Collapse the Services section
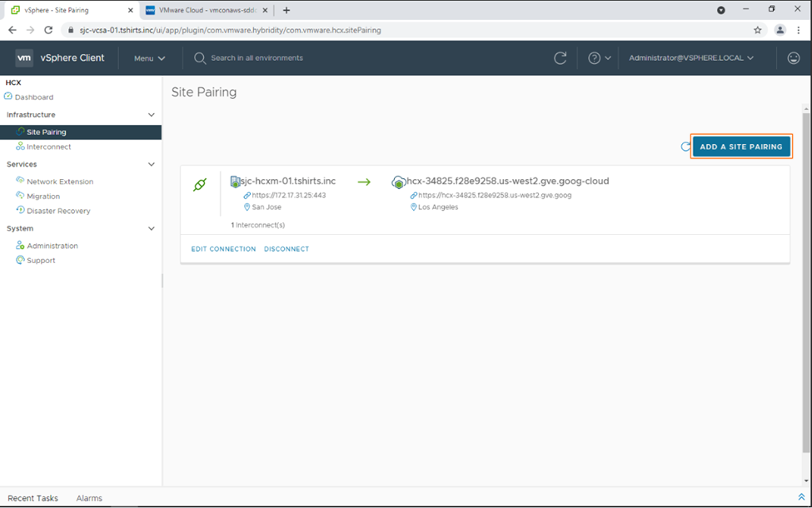 151,165
